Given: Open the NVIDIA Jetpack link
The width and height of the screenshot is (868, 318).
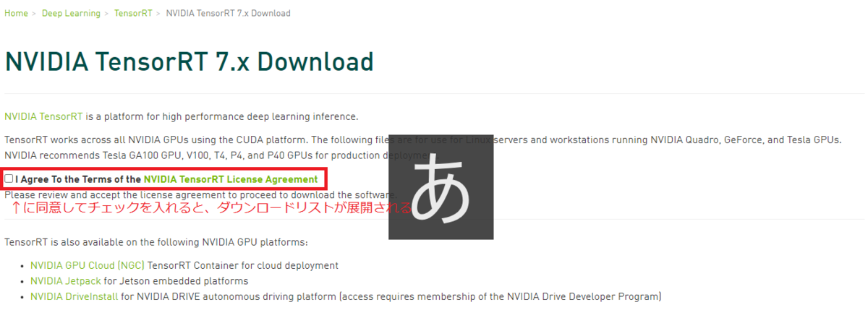Looking at the screenshot, I should [x=66, y=281].
